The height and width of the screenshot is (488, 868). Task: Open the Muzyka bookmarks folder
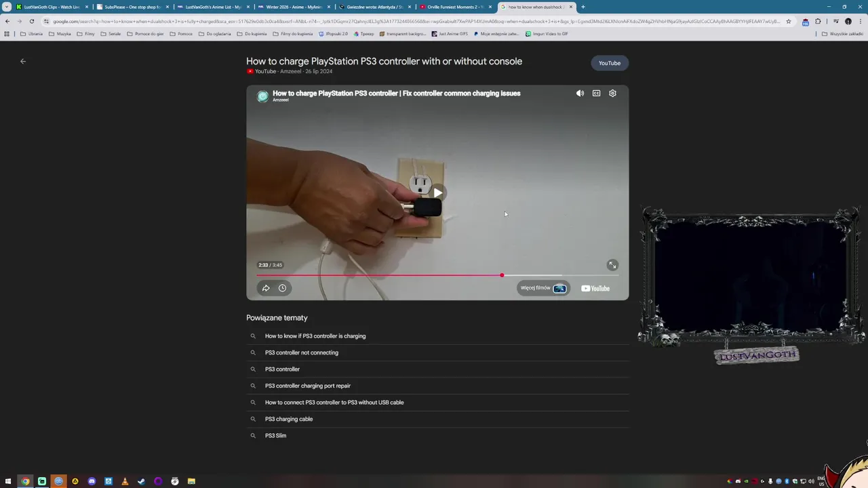(60, 34)
